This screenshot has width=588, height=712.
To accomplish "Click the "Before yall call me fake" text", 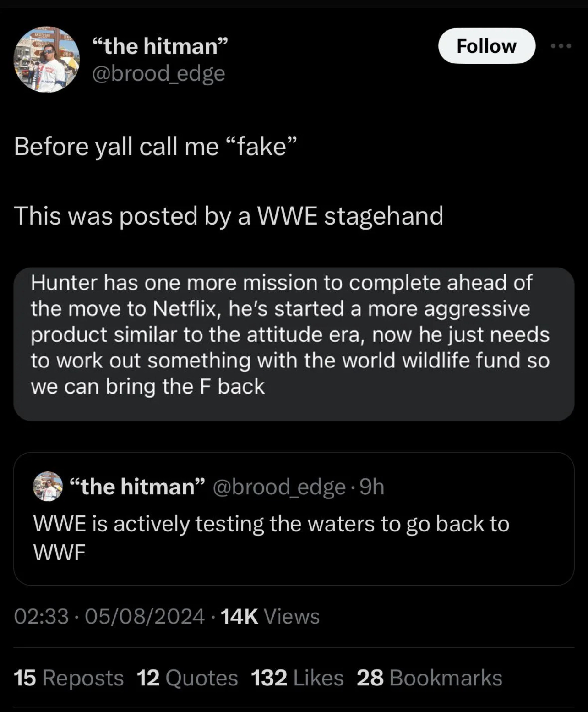I will click(x=156, y=147).
